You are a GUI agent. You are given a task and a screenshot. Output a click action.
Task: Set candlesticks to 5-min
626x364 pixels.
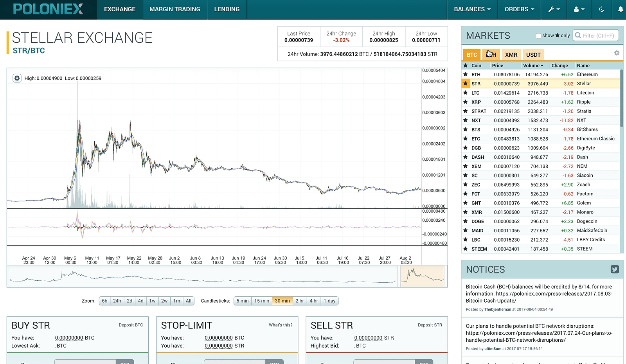[x=243, y=301]
